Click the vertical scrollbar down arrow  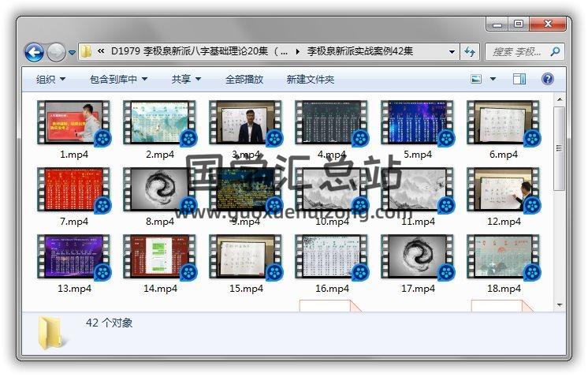coord(559,304)
